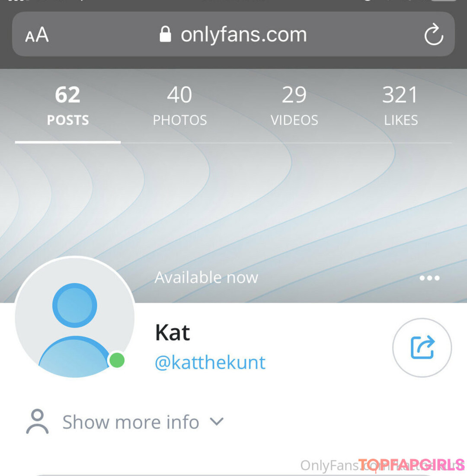Switch to the 29 Videos tab
This screenshot has width=467, height=476.
294,105
